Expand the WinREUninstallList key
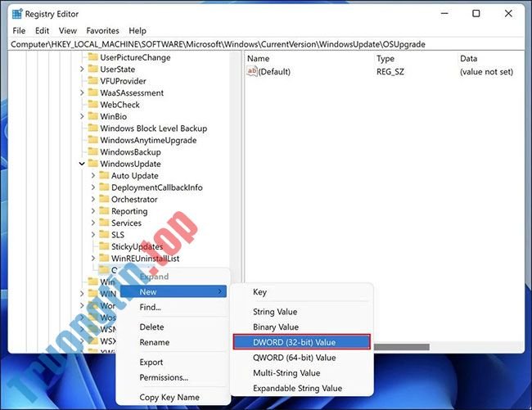 coord(93,259)
